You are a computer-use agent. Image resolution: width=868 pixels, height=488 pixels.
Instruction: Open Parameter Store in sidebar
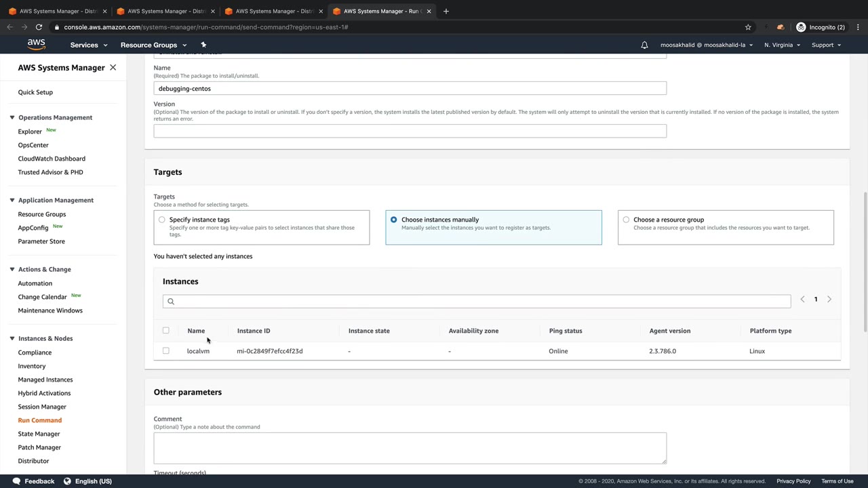[x=41, y=241]
